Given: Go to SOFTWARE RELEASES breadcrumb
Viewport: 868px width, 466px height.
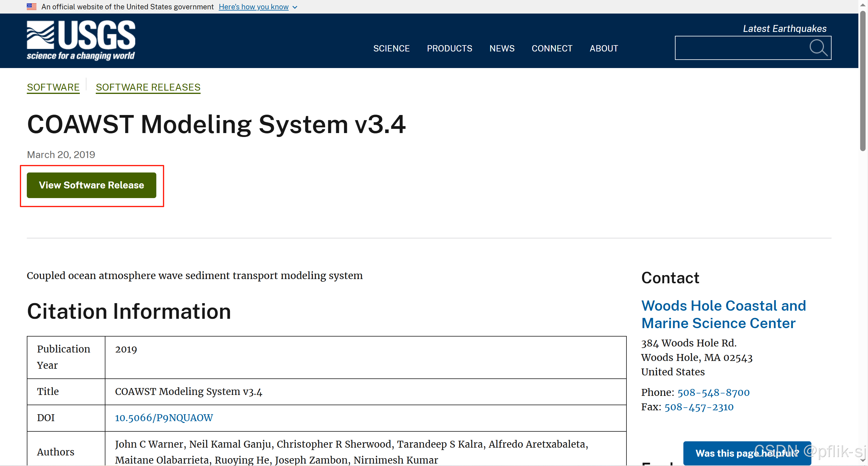Looking at the screenshot, I should click(x=148, y=87).
